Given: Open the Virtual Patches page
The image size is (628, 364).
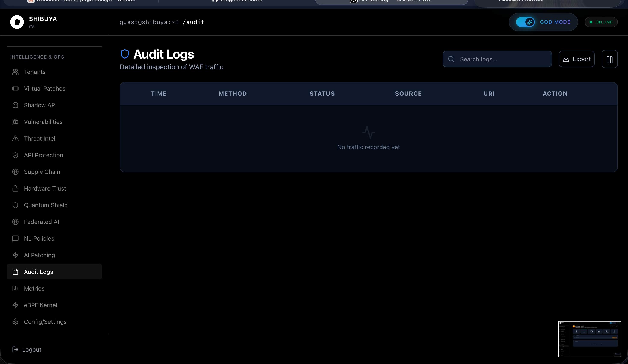Looking at the screenshot, I should (45, 89).
